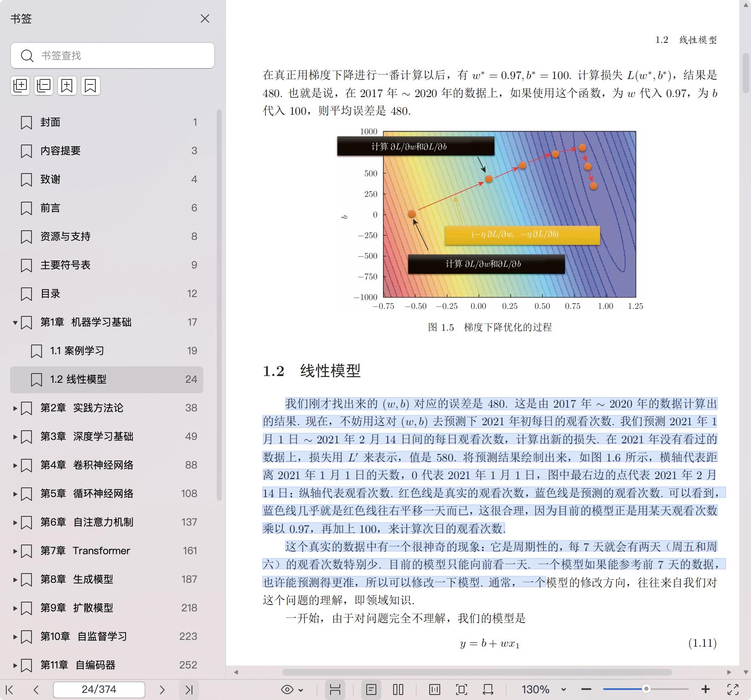Click the vertical scroll down arrow
Screen dimensions: 751x700
(x=746, y=672)
